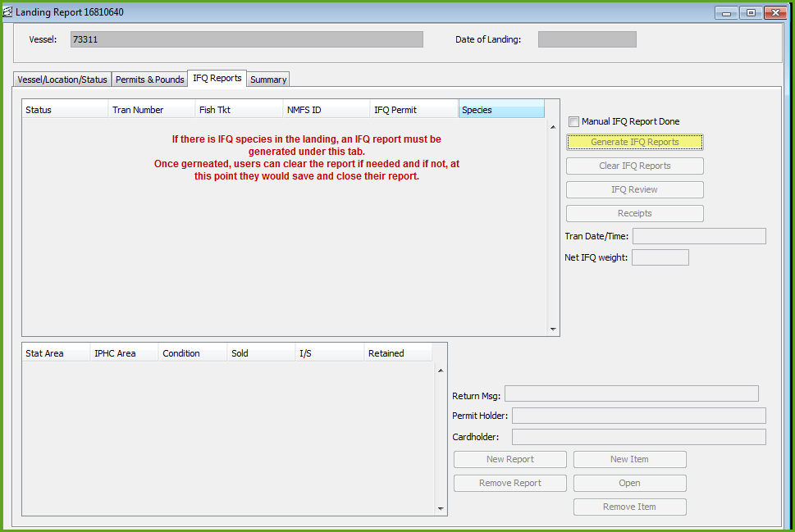Click the Net IFQ weight field

click(660, 257)
